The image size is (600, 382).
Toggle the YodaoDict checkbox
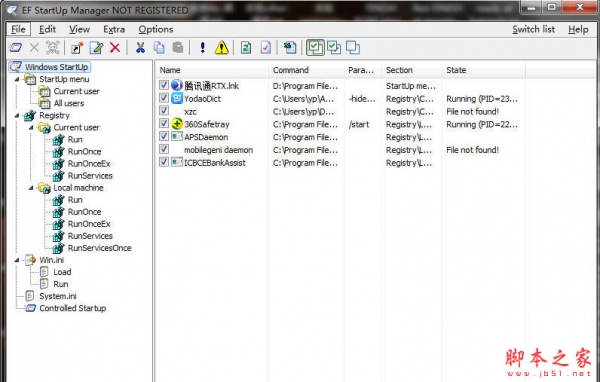click(x=164, y=98)
